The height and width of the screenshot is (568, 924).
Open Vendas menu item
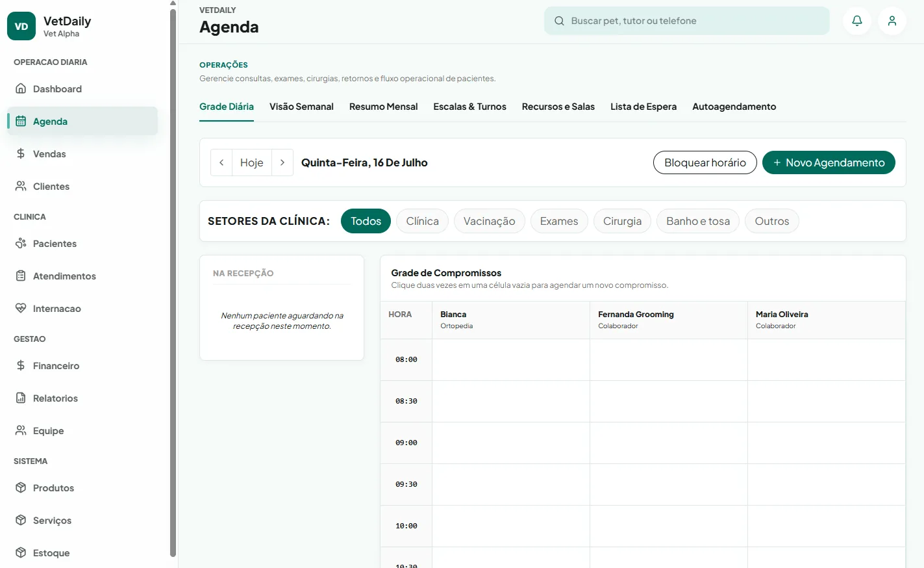tap(82, 153)
